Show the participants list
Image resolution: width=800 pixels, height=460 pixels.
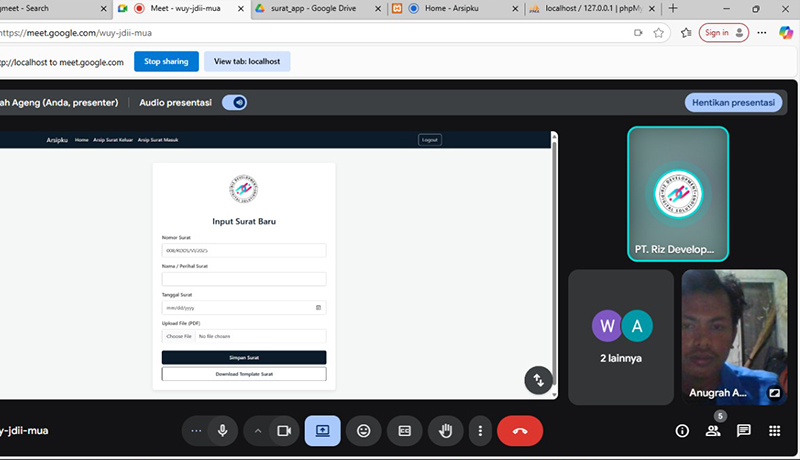click(x=713, y=431)
